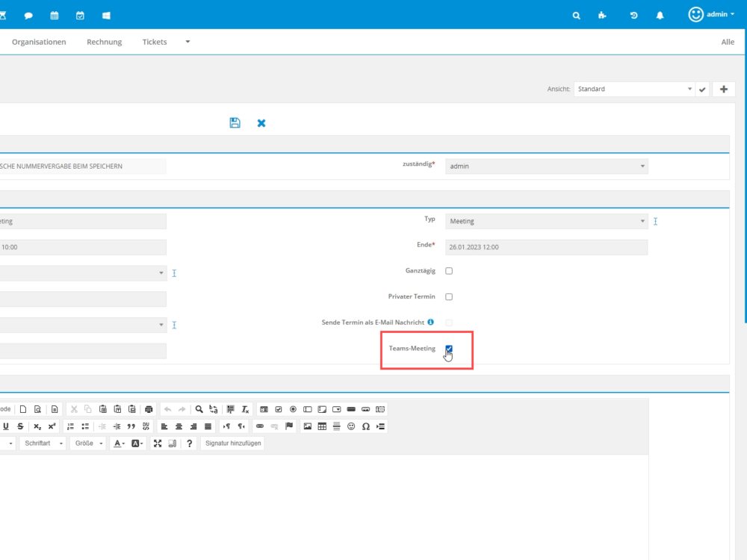This screenshot has height=560, width=747.
Task: Click the blue X cancel icon
Action: 261,122
